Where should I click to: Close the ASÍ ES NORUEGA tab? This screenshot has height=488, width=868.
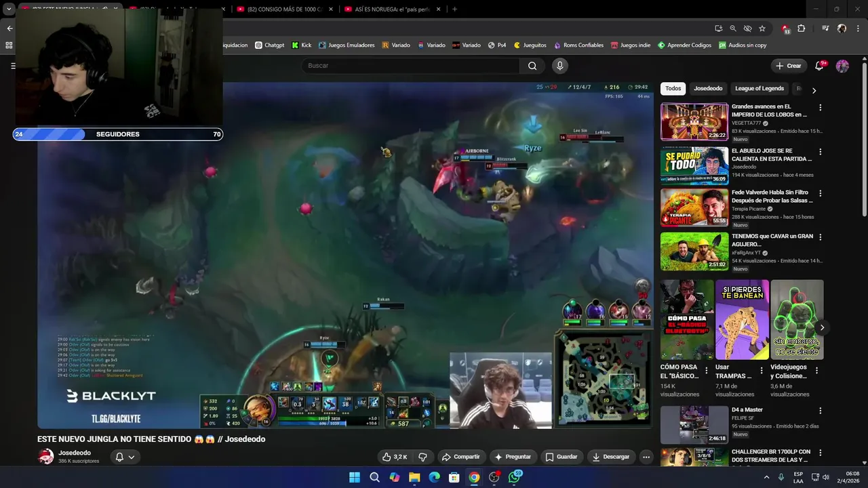[438, 9]
